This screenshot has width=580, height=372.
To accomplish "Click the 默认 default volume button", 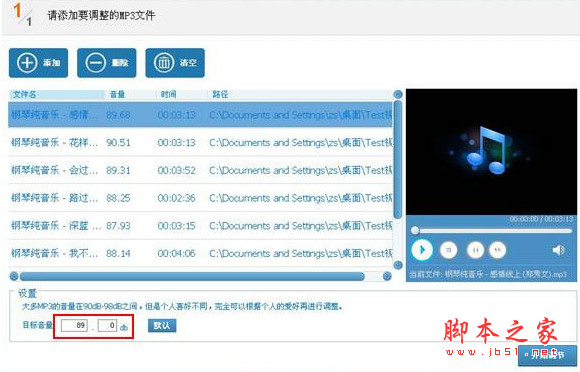I will [x=162, y=326].
